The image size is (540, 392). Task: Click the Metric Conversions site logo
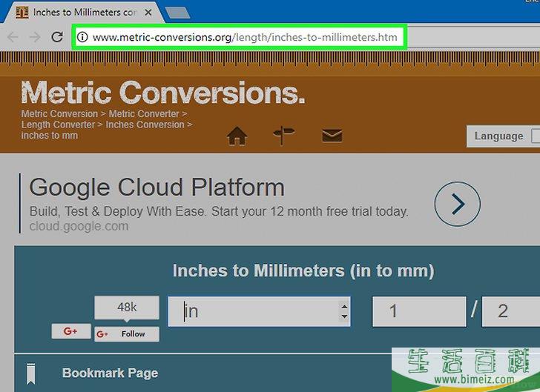[163, 93]
